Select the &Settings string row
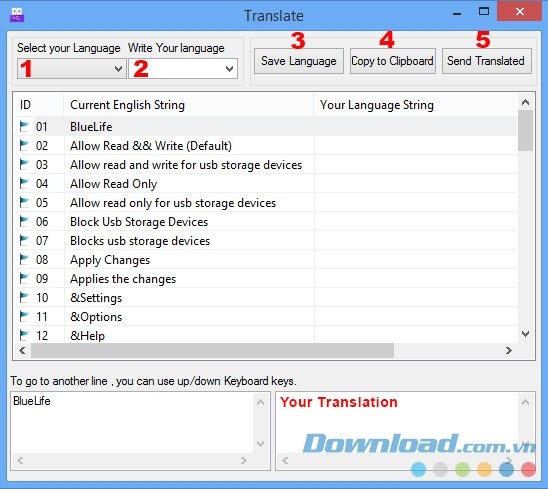 266,298
